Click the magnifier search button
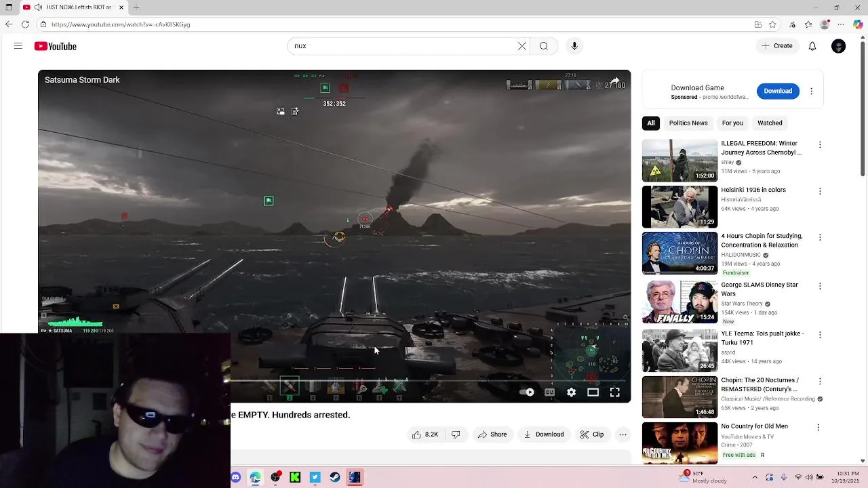868x488 pixels. (x=544, y=46)
